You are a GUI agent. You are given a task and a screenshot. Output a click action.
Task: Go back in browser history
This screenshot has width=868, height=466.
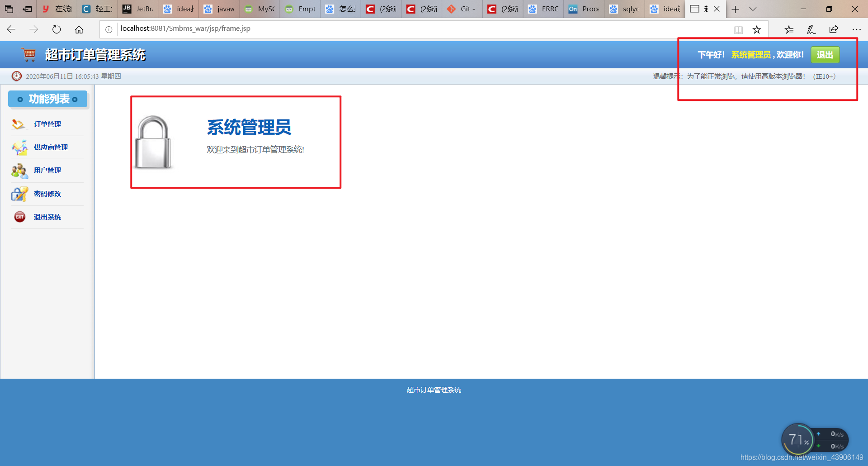click(x=11, y=29)
